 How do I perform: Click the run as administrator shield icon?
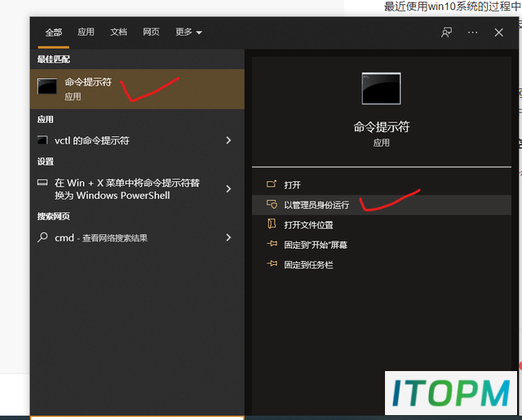point(272,204)
